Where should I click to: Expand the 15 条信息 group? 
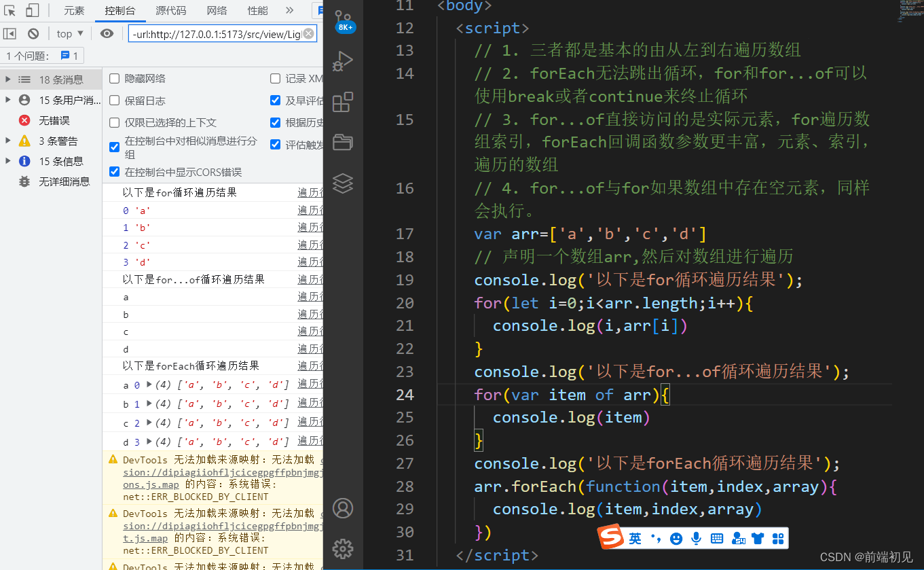[x=7, y=161]
